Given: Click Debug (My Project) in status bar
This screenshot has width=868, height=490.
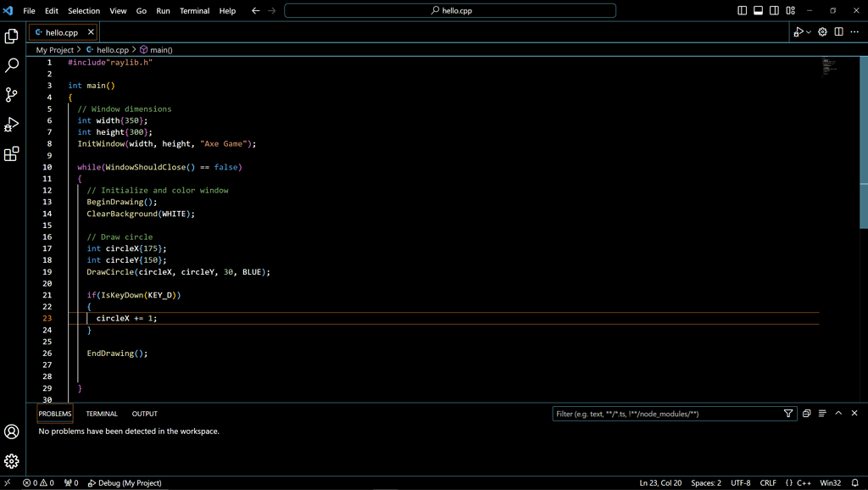Looking at the screenshot, I should point(124,482).
